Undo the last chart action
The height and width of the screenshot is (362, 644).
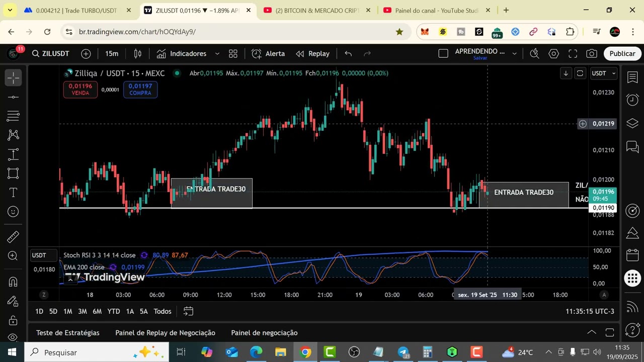click(348, 54)
